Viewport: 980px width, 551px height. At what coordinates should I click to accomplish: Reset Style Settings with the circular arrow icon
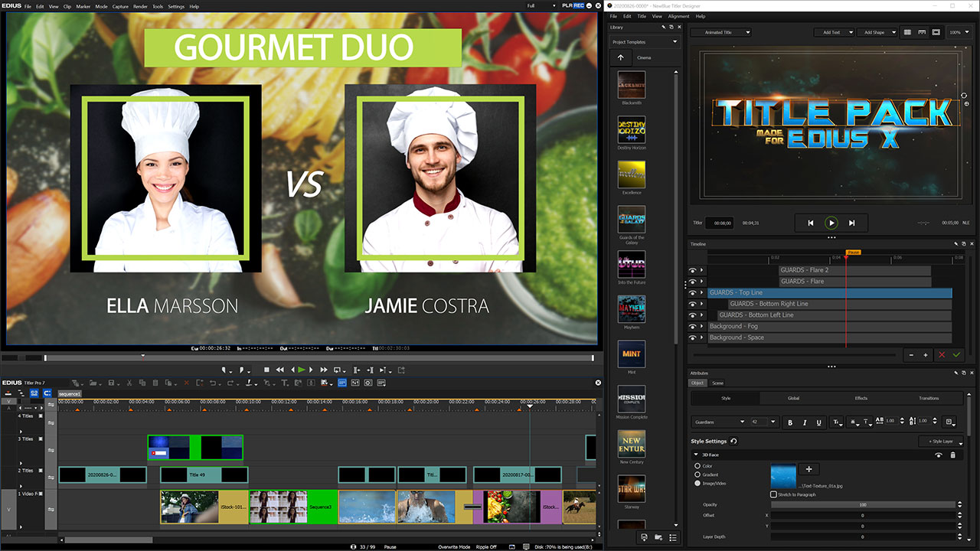coord(733,442)
